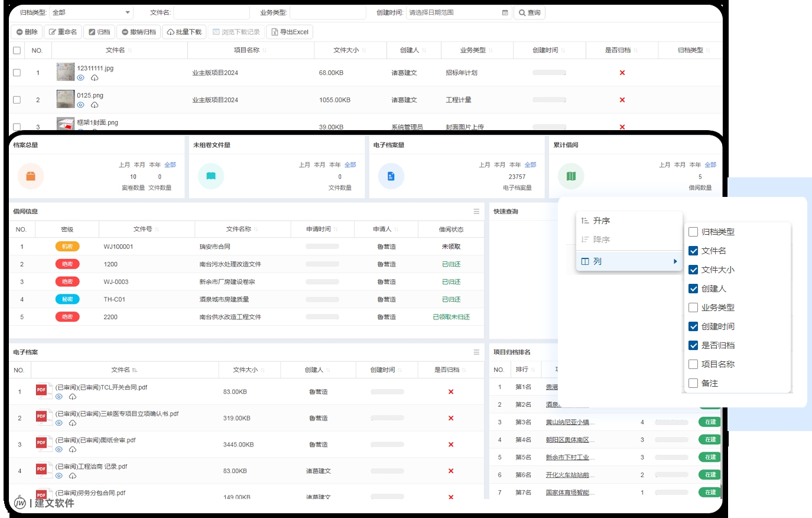Choose 升序 in the sort menu

602,221
